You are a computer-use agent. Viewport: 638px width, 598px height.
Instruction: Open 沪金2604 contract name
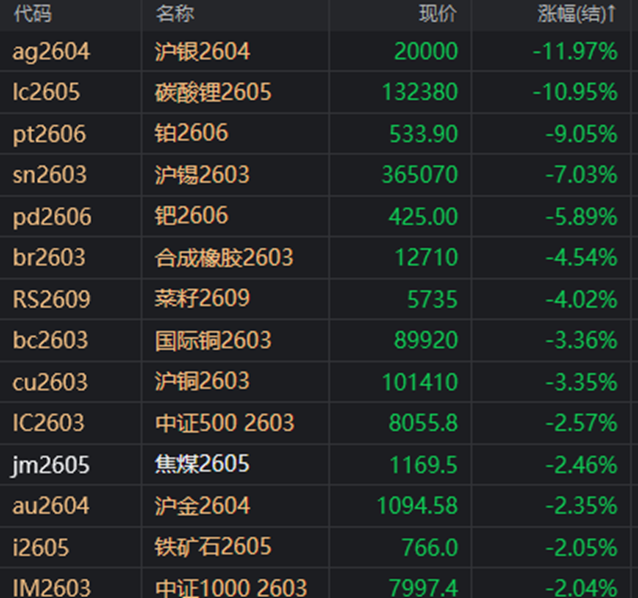(202, 506)
